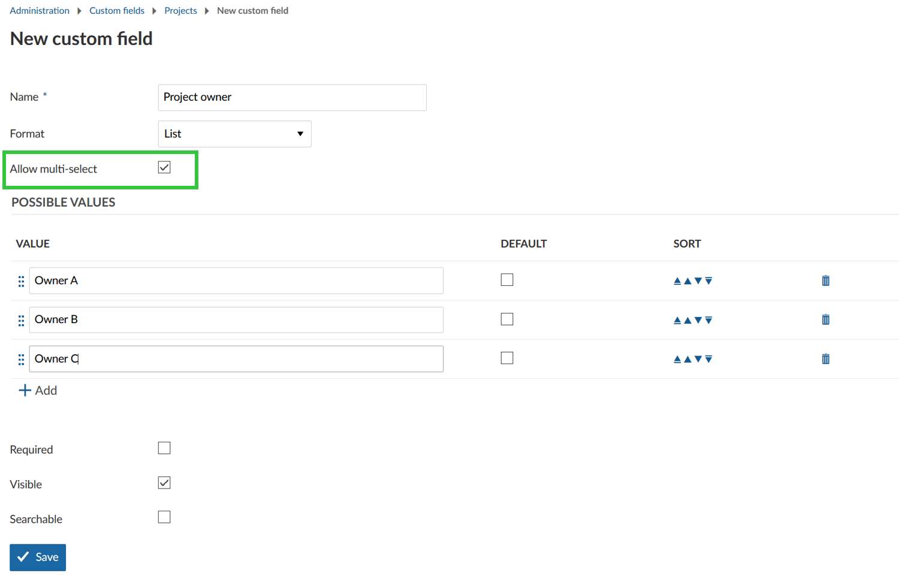Screen dimensions: 899x588
Task: Move Owner C up one position
Action: 687,358
